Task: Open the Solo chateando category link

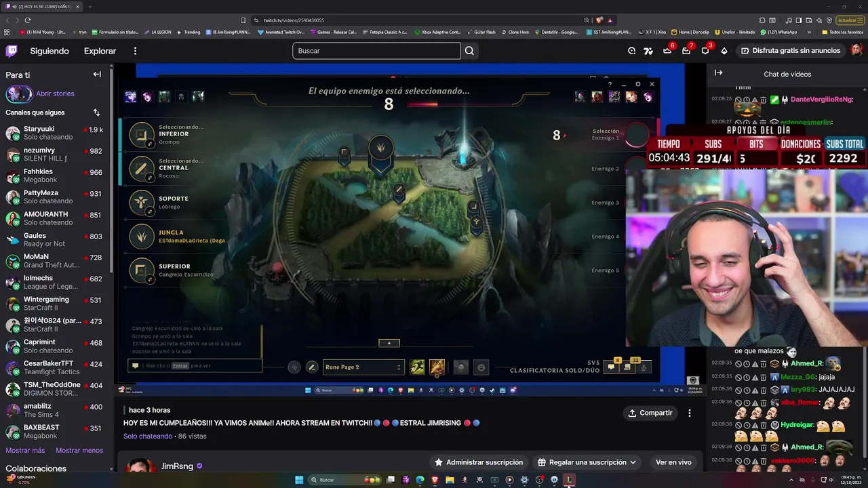Action: tap(148, 436)
